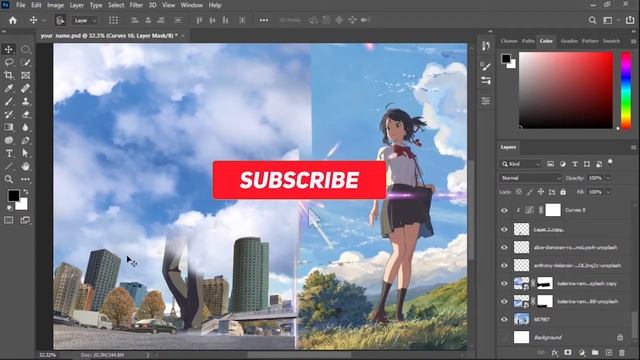Go to the Home screen
640x360 pixels.
[x=13, y=20]
